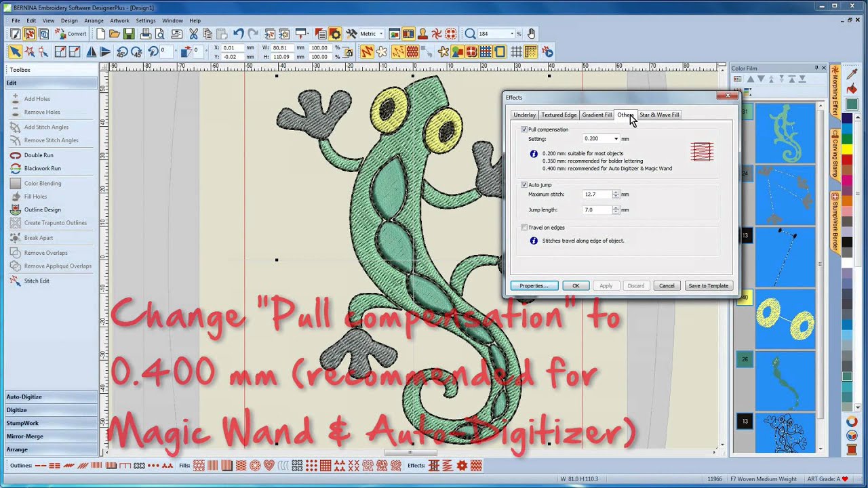Switch to the Gradient Fill tab
Viewport: 868px width, 488px height.
597,115
